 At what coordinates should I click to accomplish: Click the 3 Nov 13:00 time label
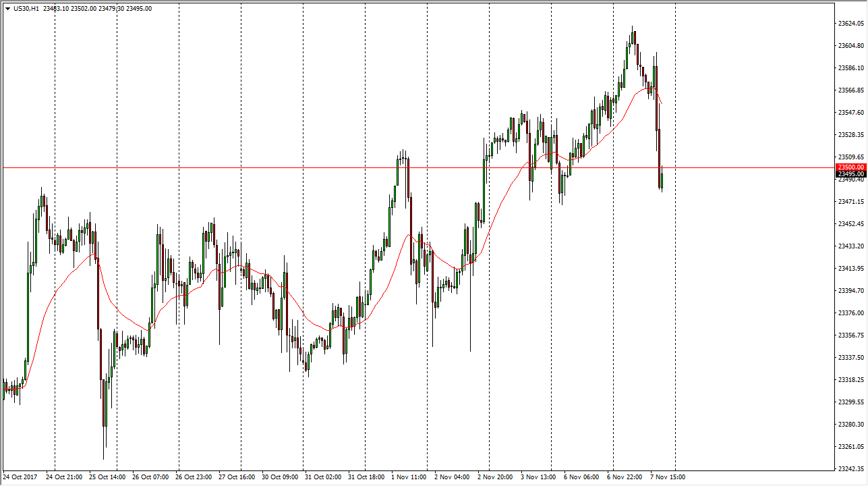tap(538, 477)
